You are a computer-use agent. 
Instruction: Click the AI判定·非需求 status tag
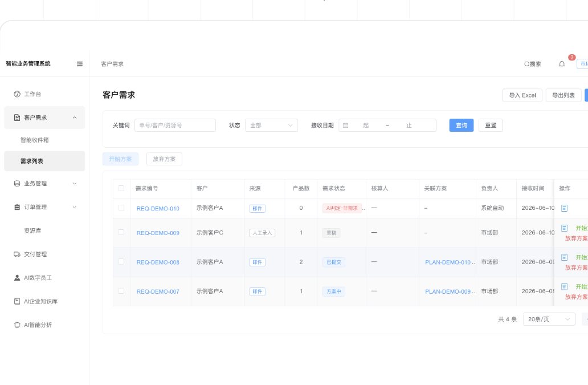coord(342,208)
